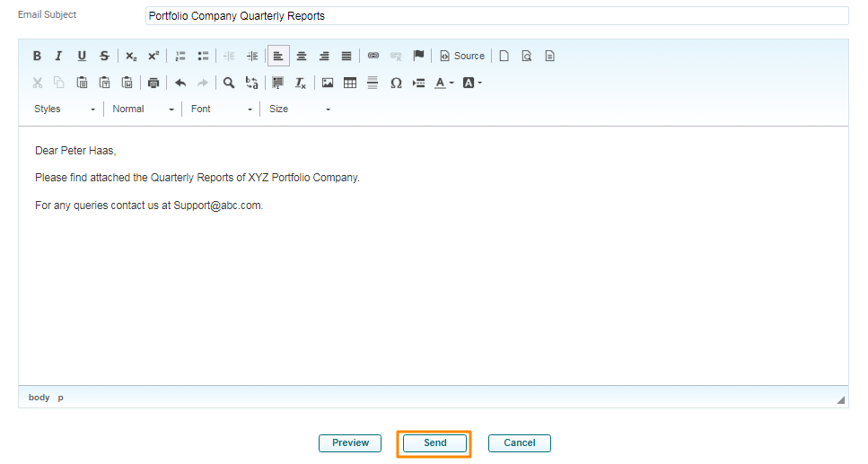Switch to Source view

[461, 56]
